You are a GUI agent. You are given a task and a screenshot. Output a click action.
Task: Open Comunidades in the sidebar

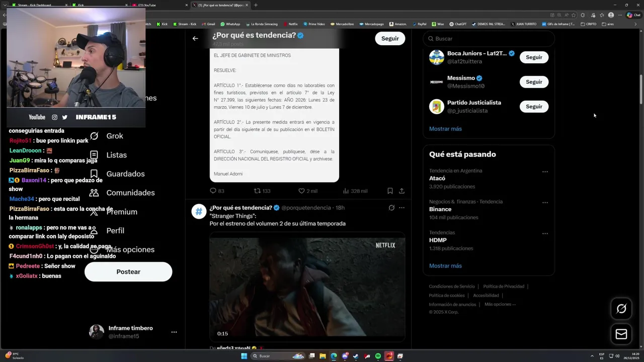(122, 193)
